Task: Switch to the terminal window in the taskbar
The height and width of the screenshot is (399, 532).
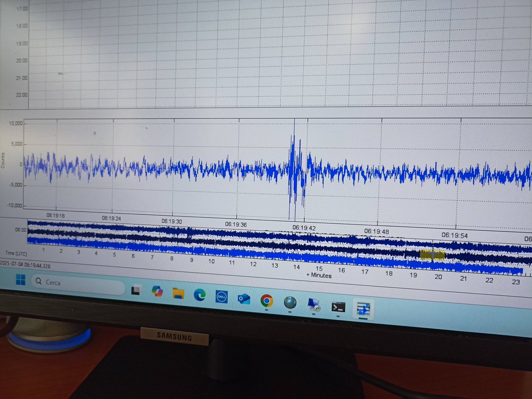Action: pos(338,306)
